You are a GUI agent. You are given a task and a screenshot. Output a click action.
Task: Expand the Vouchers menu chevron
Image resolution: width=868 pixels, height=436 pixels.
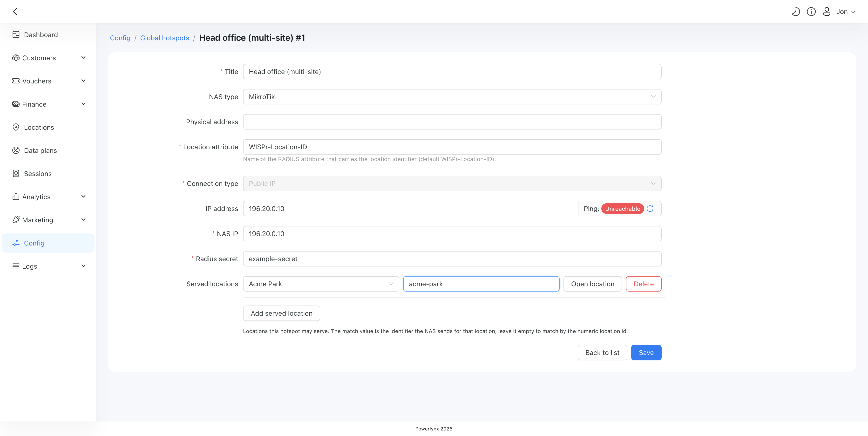pyautogui.click(x=84, y=81)
